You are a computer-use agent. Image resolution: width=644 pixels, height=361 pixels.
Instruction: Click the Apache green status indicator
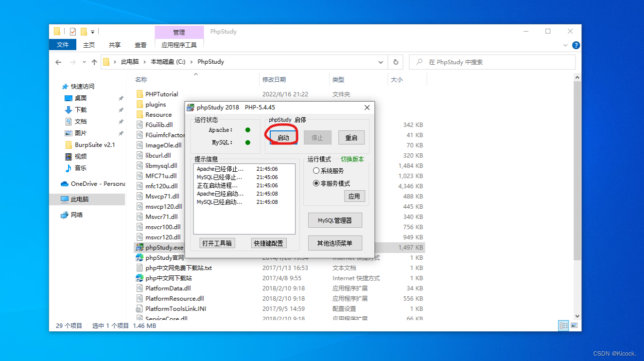point(248,130)
